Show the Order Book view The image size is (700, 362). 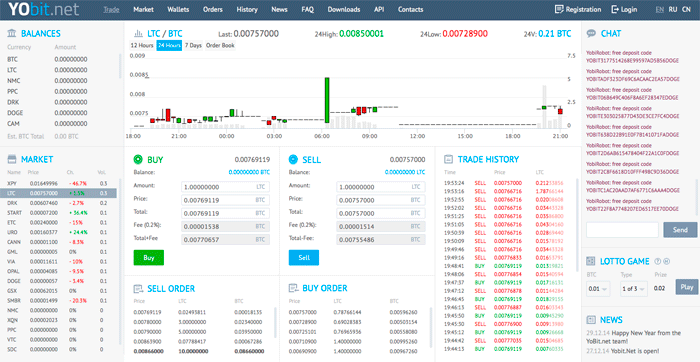[x=220, y=46]
